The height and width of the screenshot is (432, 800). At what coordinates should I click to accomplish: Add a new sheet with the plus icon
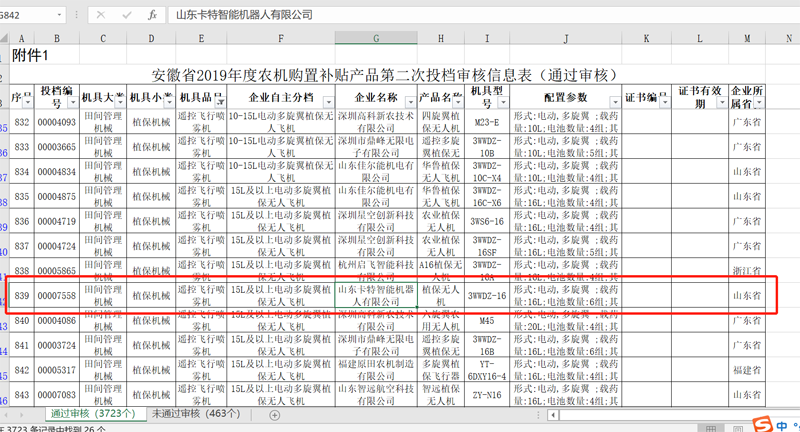pos(274,413)
